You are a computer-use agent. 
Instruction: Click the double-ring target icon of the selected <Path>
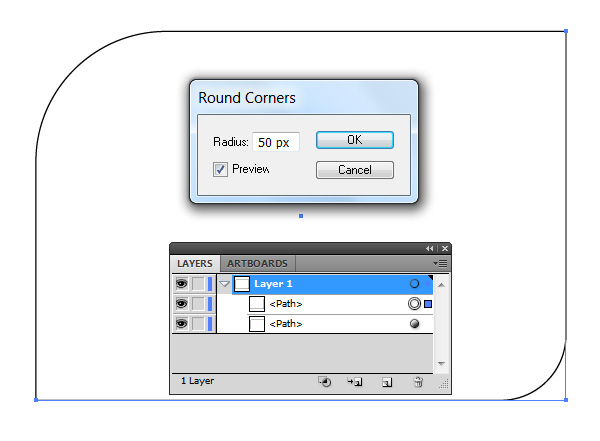[414, 304]
